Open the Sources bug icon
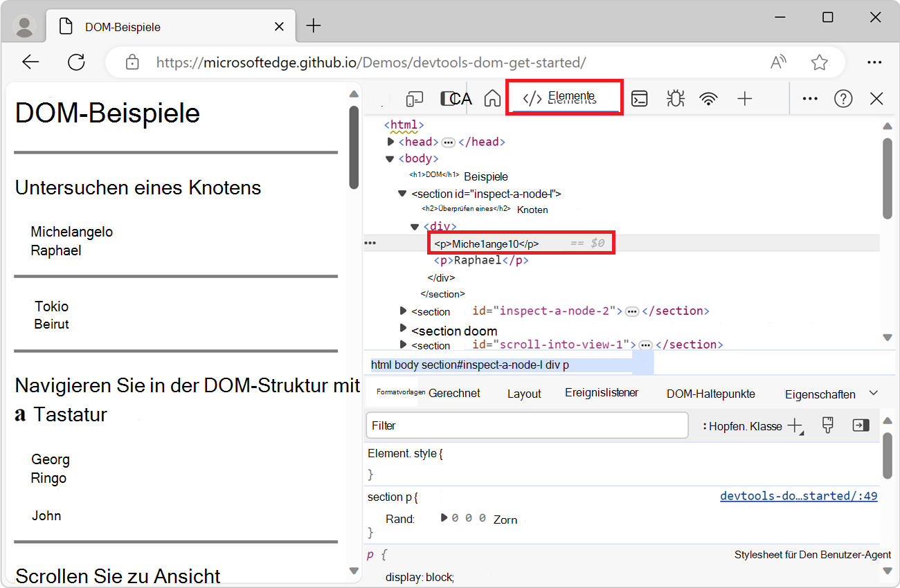The width and height of the screenshot is (900, 588). (x=675, y=99)
